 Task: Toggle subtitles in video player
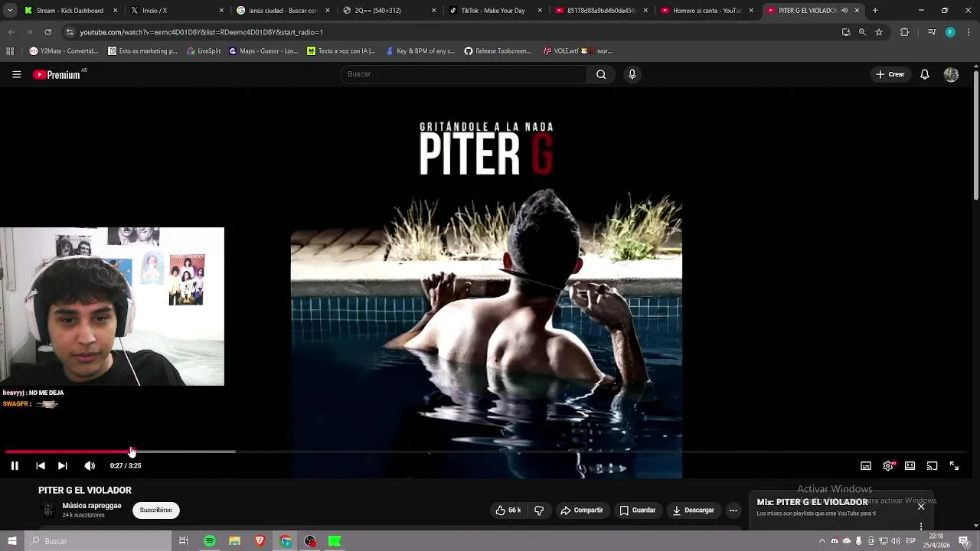866,465
